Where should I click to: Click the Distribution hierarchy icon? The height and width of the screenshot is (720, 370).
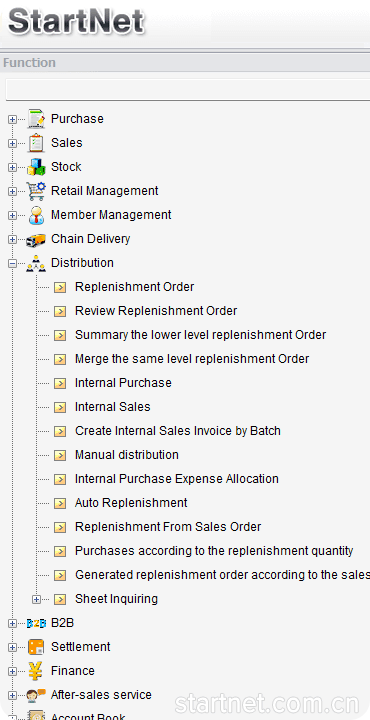[x=36, y=264]
